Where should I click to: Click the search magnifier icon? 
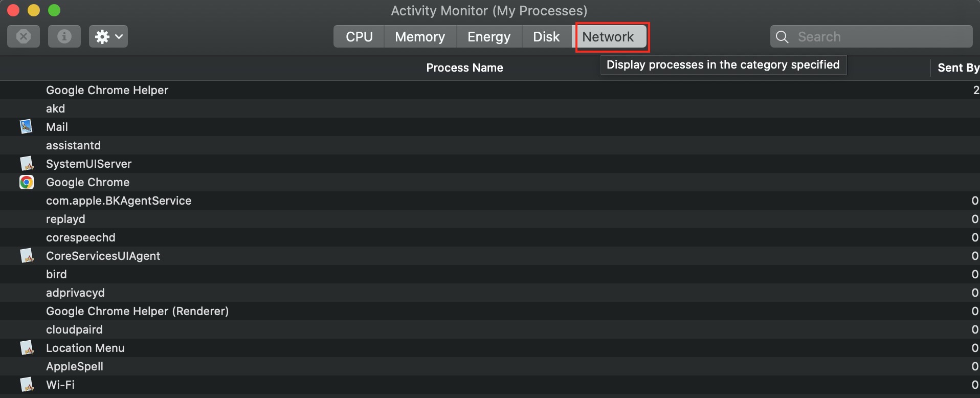782,37
